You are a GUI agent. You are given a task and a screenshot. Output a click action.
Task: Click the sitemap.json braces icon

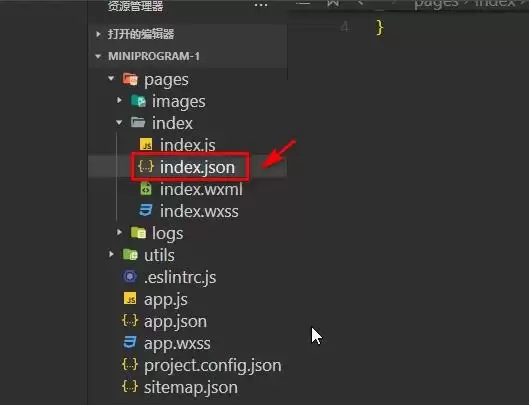(130, 387)
